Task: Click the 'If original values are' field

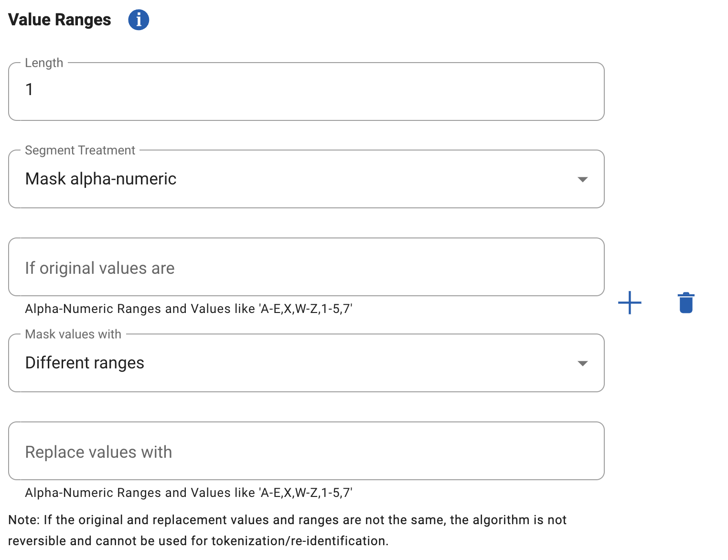Action: click(x=306, y=267)
